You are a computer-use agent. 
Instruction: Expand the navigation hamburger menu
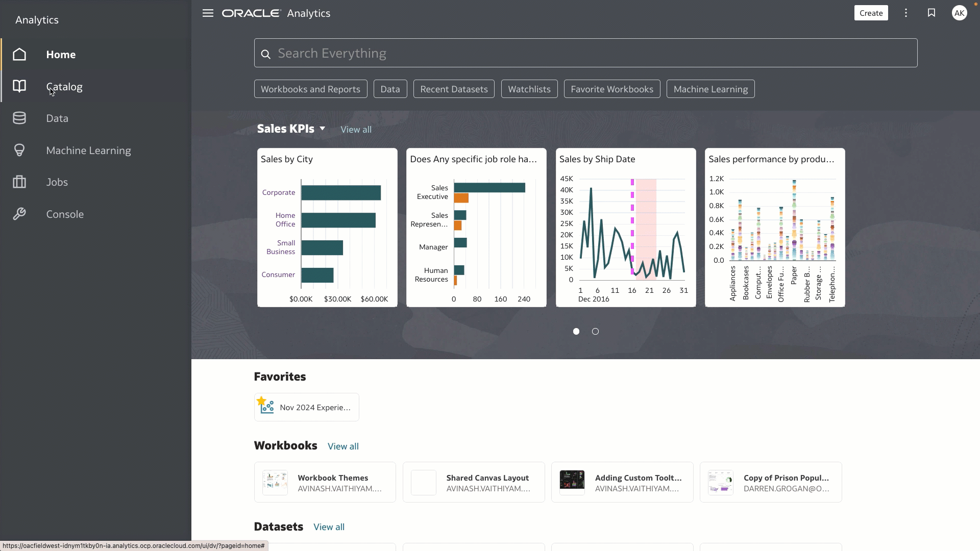pos(208,13)
